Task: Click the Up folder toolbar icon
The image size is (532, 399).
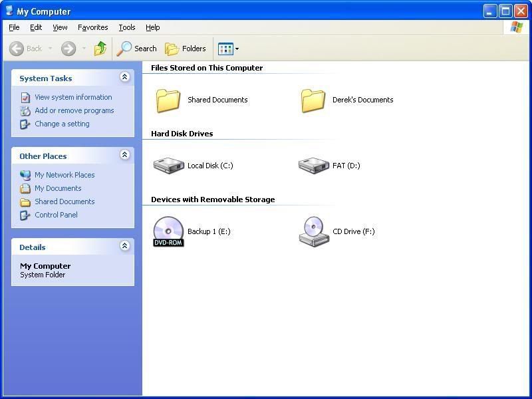Action: [100, 49]
